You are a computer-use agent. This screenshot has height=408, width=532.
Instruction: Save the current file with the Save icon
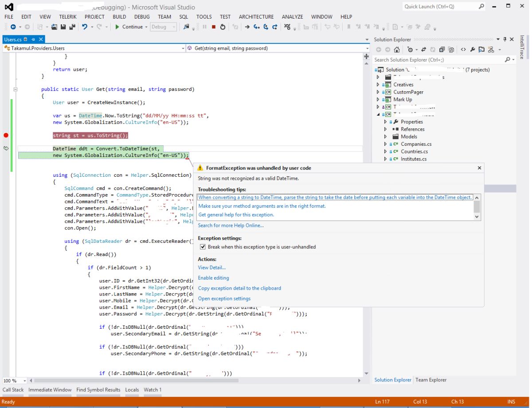pos(63,27)
